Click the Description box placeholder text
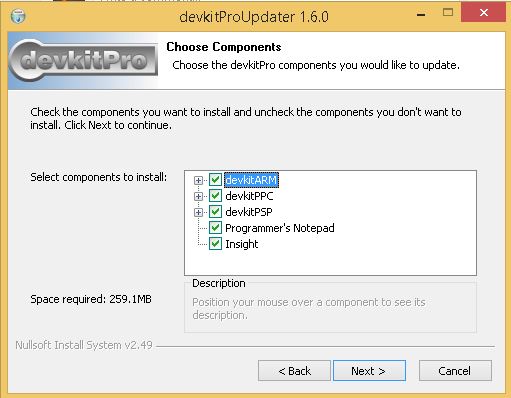 click(309, 308)
